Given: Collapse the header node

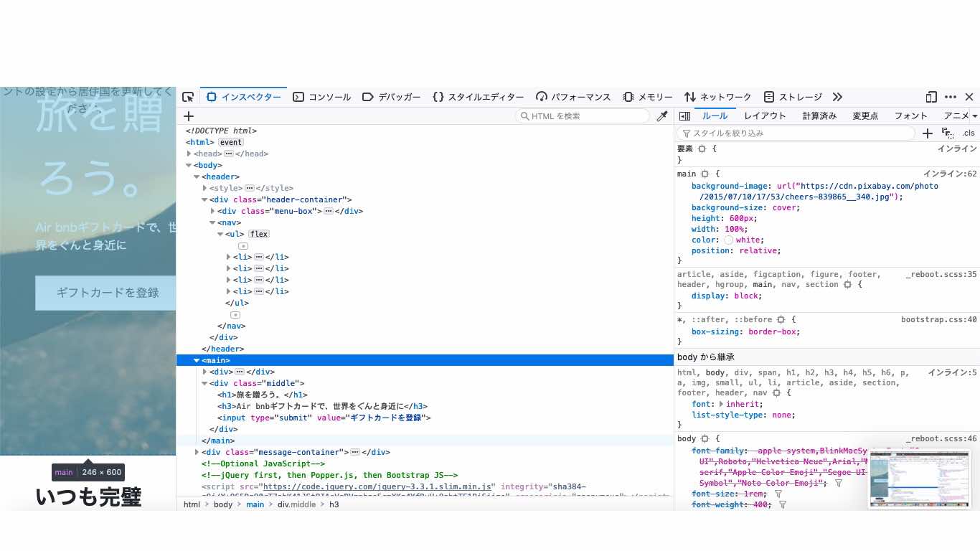Looking at the screenshot, I should point(197,176).
